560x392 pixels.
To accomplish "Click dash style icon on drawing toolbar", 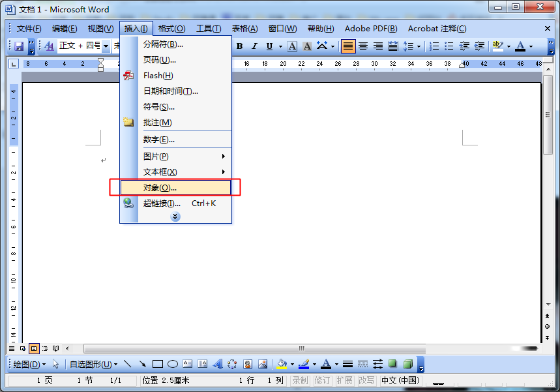I will tap(363, 364).
